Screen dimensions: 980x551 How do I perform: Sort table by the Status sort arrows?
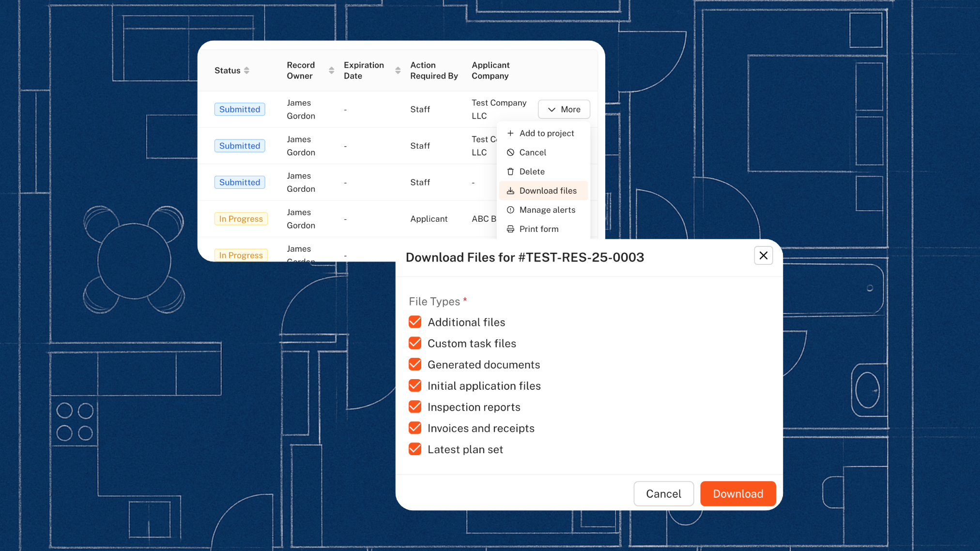pyautogui.click(x=246, y=71)
